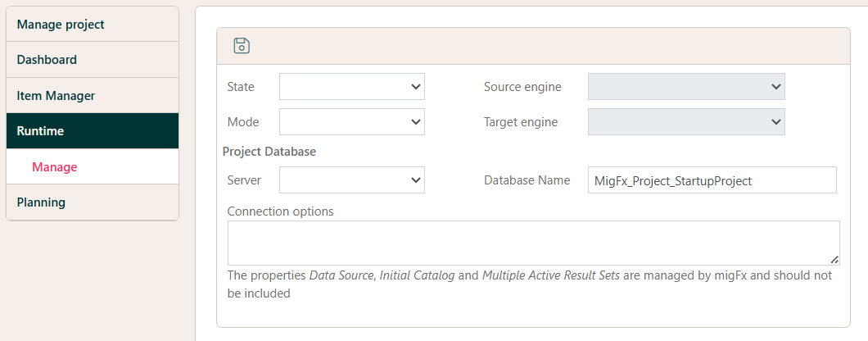Focus the Connection options text area

(x=532, y=243)
